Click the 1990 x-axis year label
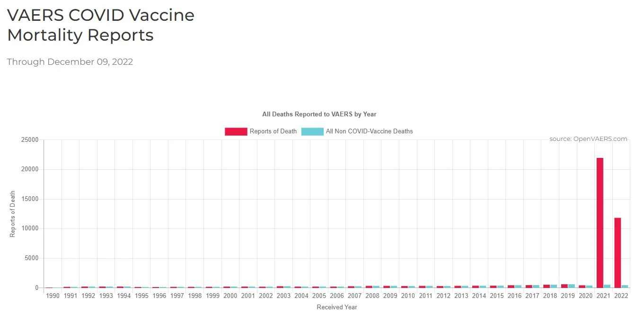The height and width of the screenshot is (323, 644). pyautogui.click(x=53, y=296)
